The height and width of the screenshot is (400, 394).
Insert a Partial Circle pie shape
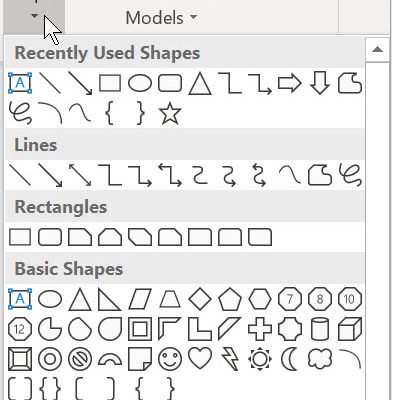pyautogui.click(x=50, y=329)
